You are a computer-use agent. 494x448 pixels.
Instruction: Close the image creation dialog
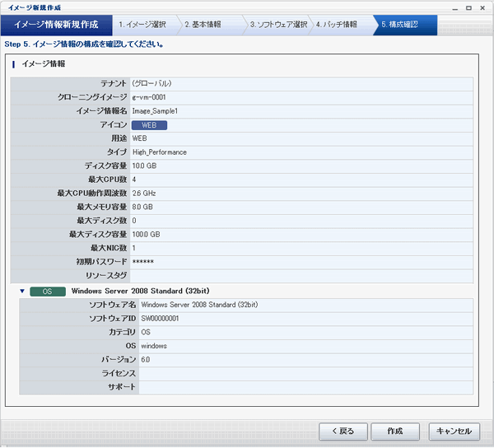coord(482,8)
